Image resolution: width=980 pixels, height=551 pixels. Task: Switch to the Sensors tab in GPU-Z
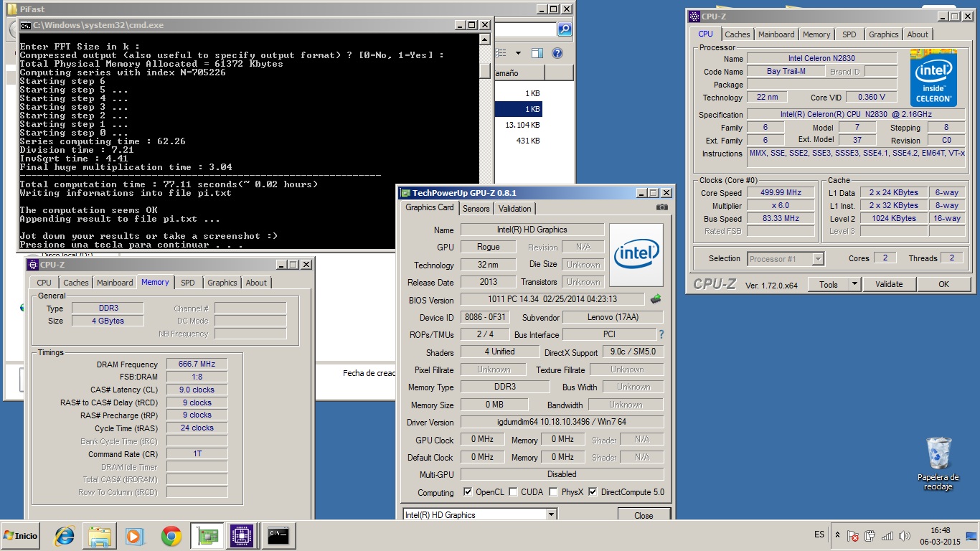click(x=476, y=209)
